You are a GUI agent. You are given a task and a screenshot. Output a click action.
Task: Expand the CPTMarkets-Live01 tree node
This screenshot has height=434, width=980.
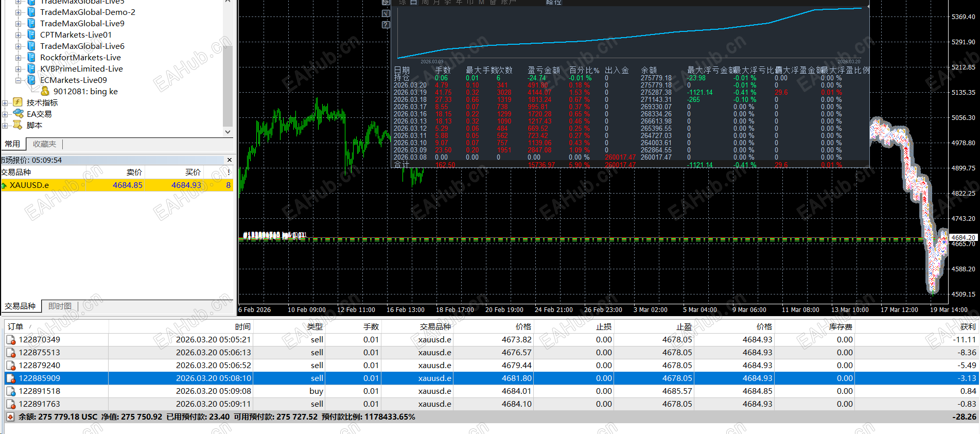[18, 34]
